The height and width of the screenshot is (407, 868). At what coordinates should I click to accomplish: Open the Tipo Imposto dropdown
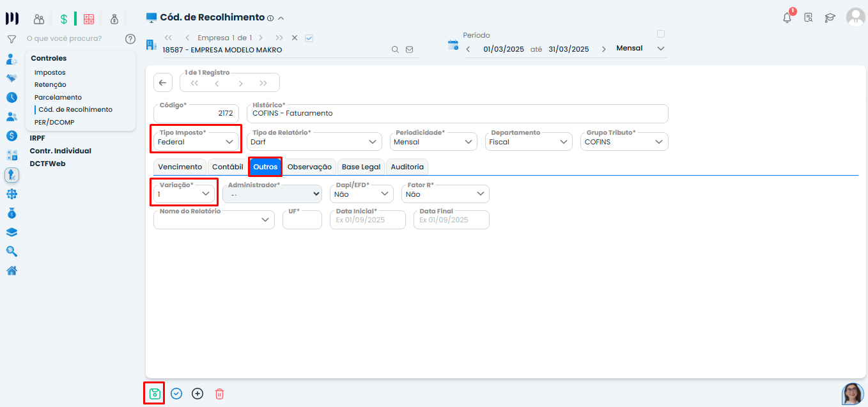click(x=196, y=142)
